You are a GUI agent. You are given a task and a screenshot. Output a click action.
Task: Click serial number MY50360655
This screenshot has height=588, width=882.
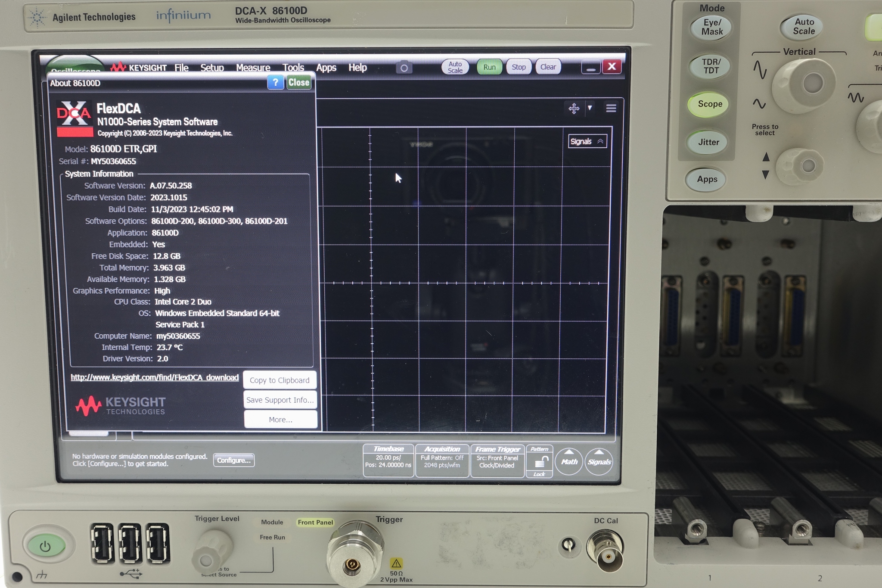(x=113, y=162)
